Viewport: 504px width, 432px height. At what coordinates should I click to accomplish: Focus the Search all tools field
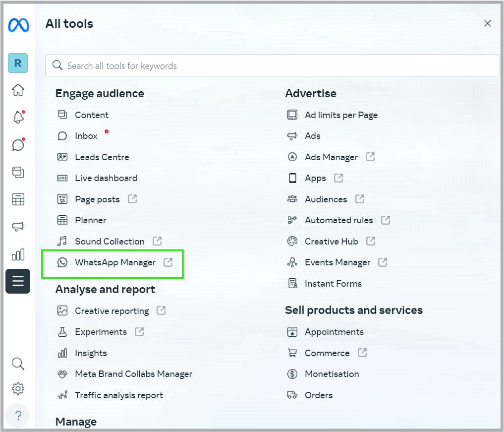click(272, 65)
